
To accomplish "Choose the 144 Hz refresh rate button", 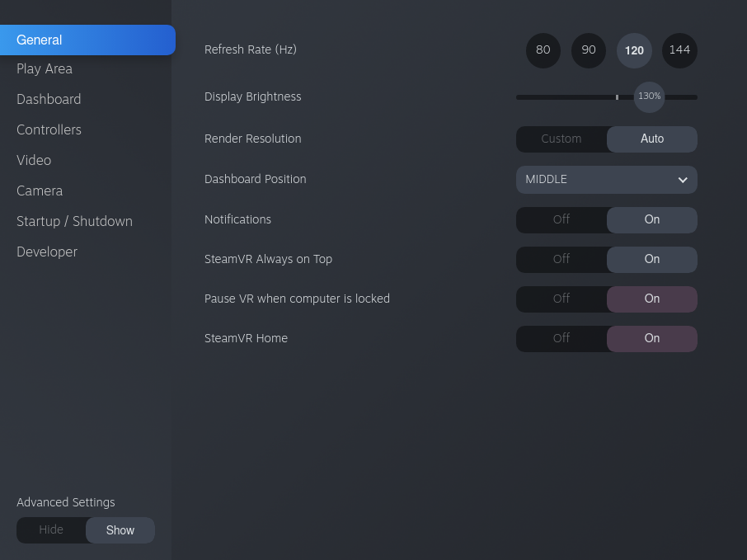I will (x=679, y=50).
